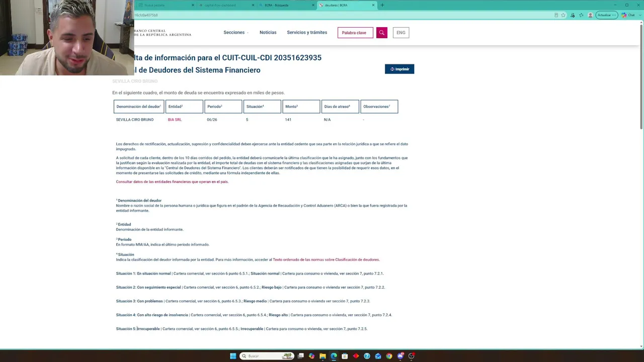Viewport: 644px width, 362px height.
Task: Click SEVILLA CIRO BRUNO in table row
Action: [x=135, y=120]
